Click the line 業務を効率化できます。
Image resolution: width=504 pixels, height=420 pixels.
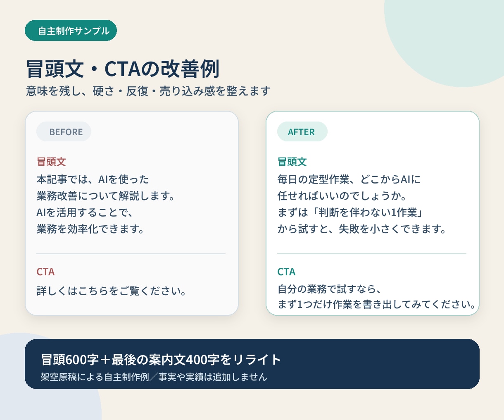(x=90, y=229)
